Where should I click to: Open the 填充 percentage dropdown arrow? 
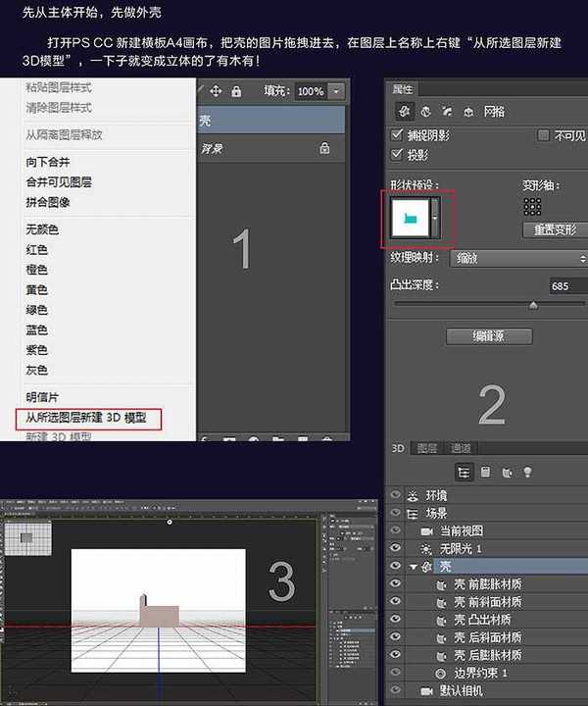click(x=335, y=91)
